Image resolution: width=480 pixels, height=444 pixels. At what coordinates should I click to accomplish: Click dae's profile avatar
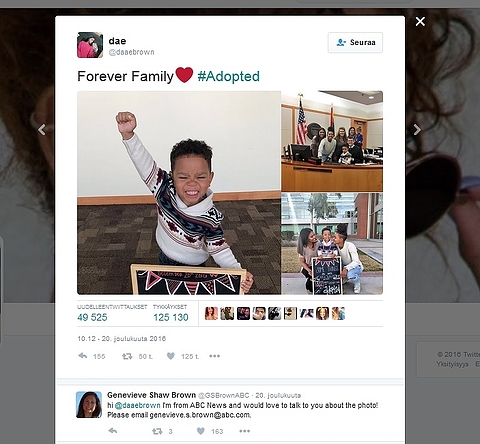(90, 45)
